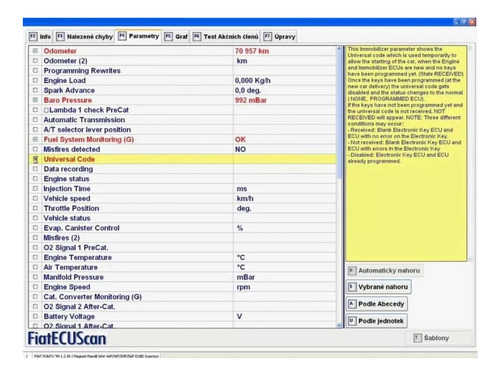Click the Automaticky nahoru button

coord(385,271)
